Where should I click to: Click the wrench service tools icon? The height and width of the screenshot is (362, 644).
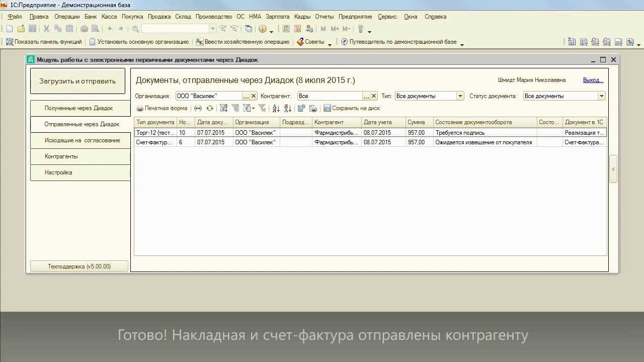click(x=361, y=29)
